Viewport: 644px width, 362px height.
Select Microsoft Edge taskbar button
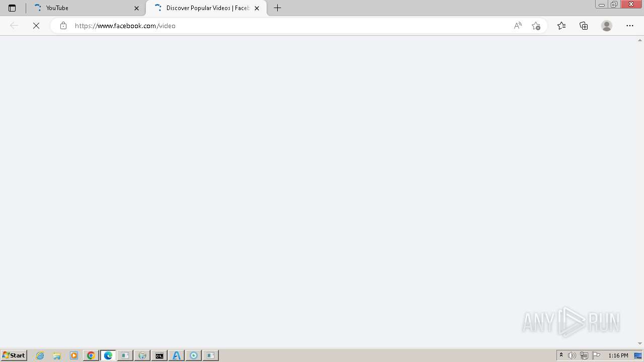[108, 355]
